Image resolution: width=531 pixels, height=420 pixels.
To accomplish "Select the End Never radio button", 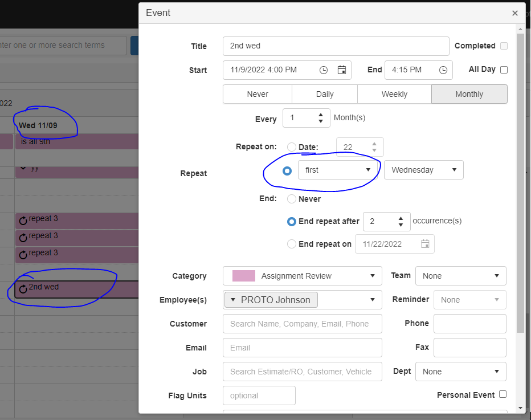I will point(291,199).
